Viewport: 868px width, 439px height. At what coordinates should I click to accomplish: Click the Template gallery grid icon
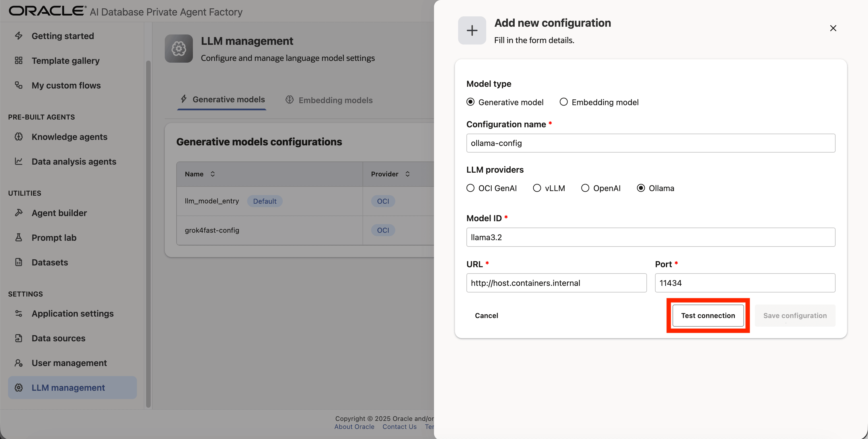19,61
